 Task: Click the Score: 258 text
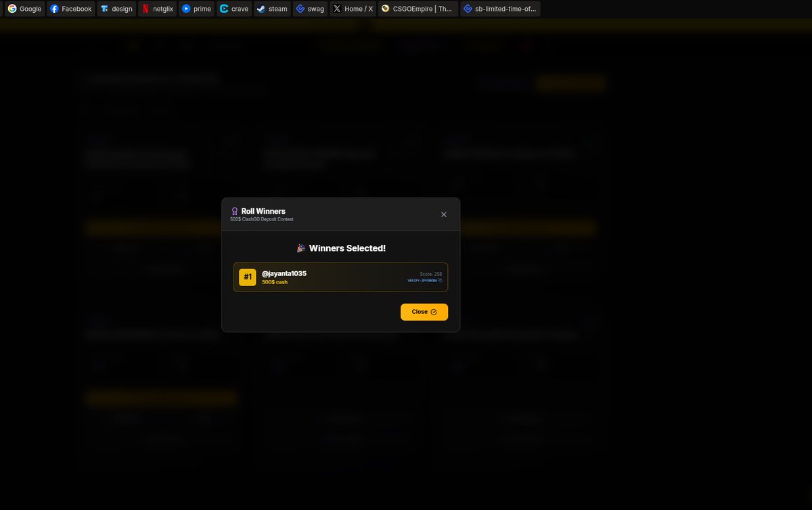pos(431,274)
